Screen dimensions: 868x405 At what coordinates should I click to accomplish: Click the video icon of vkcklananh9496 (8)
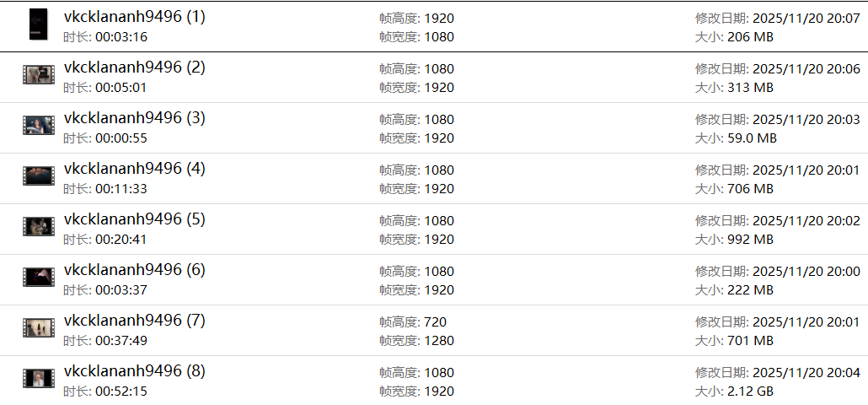point(38,379)
